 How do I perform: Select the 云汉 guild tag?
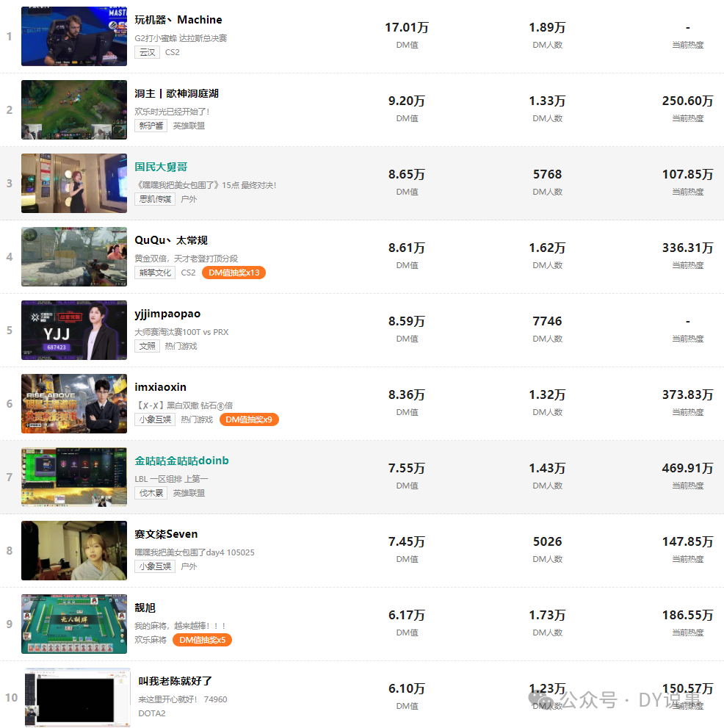tap(147, 52)
